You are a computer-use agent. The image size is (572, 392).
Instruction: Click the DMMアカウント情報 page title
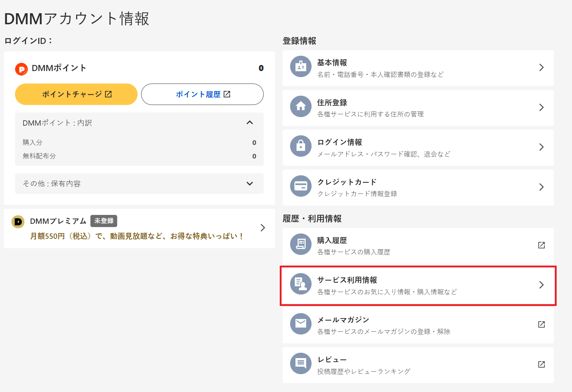[77, 19]
